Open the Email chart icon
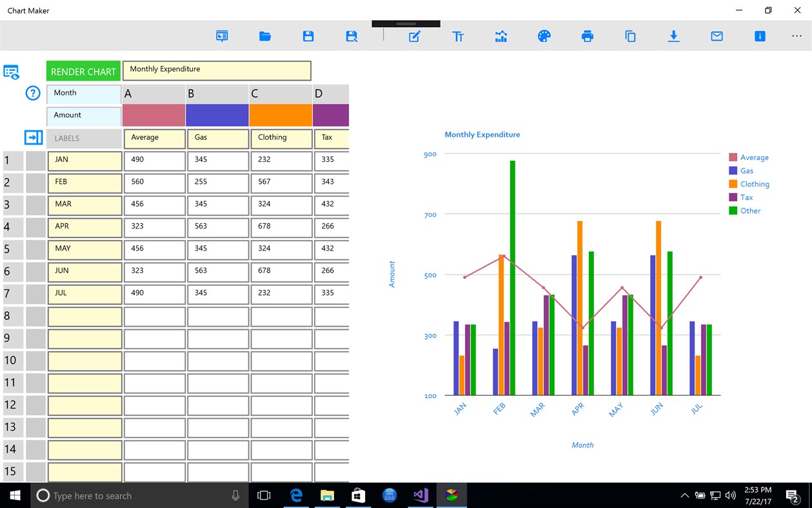Image resolution: width=812 pixels, height=508 pixels. pyautogui.click(x=717, y=36)
